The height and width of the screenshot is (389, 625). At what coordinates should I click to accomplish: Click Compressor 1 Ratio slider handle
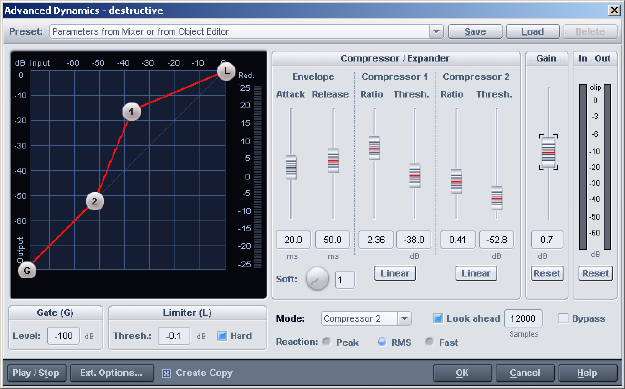374,148
